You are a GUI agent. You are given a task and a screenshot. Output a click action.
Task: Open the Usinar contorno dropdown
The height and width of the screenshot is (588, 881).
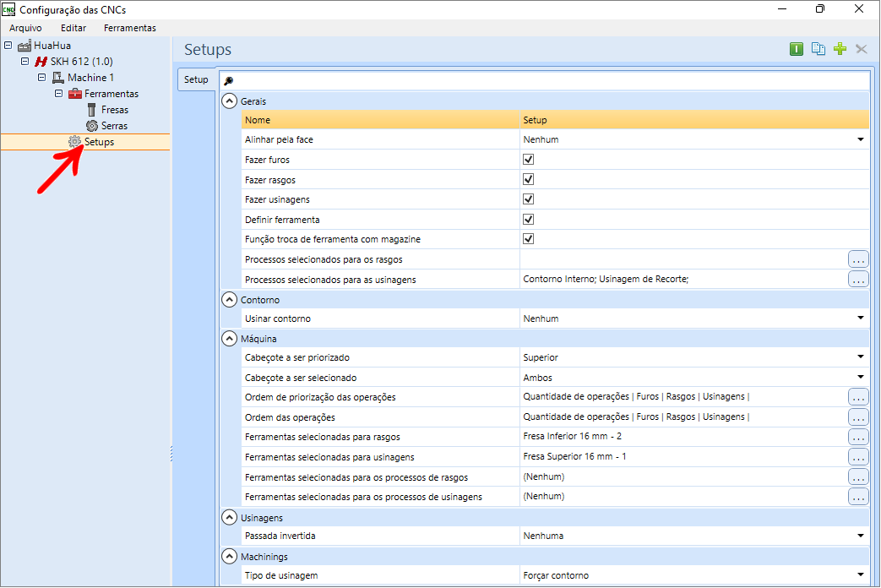tap(860, 318)
